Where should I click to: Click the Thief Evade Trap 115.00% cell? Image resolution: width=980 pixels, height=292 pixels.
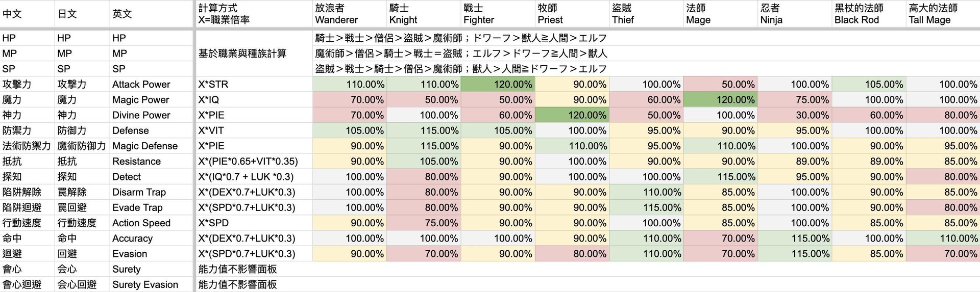pos(646,207)
